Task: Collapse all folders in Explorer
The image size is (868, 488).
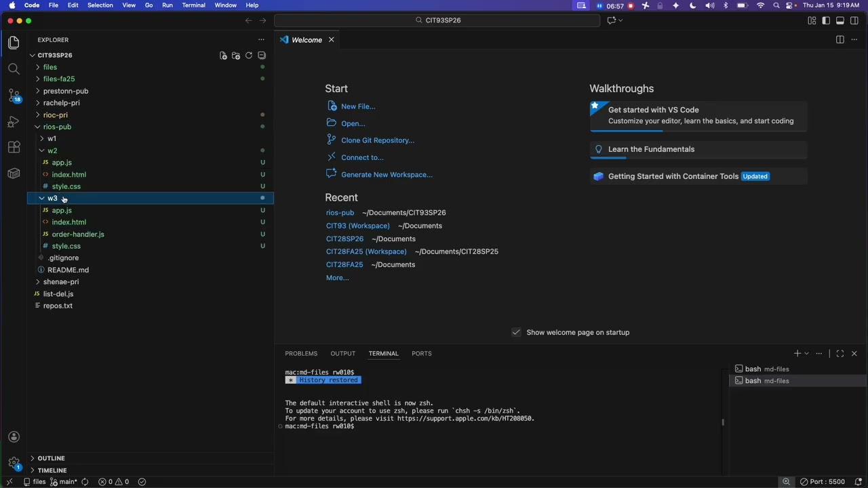Action: coord(262,56)
